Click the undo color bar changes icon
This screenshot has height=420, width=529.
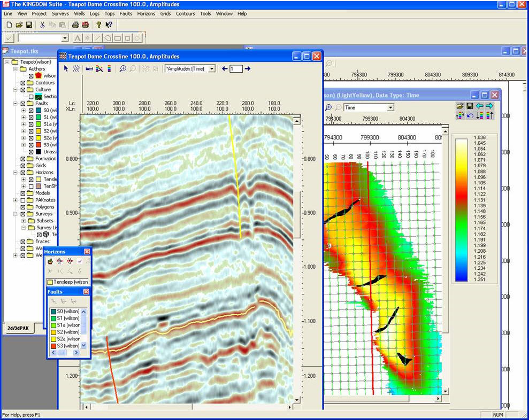(x=469, y=115)
